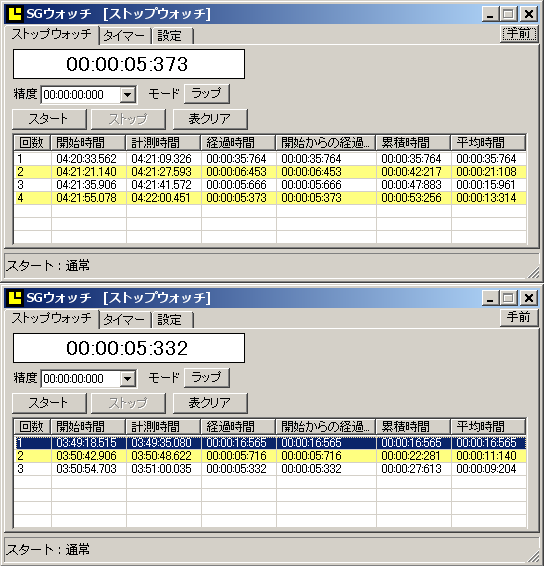Open the precision dropdown arrow in lower window

click(x=127, y=379)
